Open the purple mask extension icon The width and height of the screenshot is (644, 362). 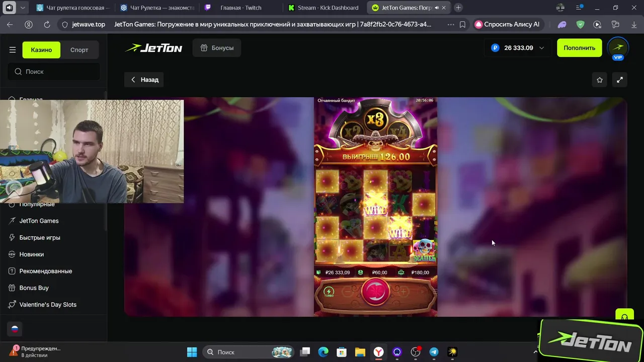click(562, 24)
